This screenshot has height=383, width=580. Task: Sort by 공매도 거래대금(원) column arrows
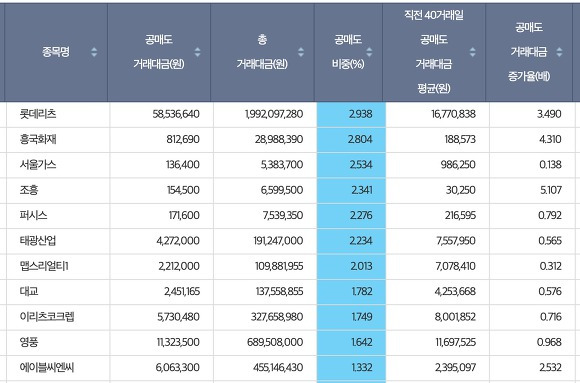pyautogui.click(x=198, y=52)
